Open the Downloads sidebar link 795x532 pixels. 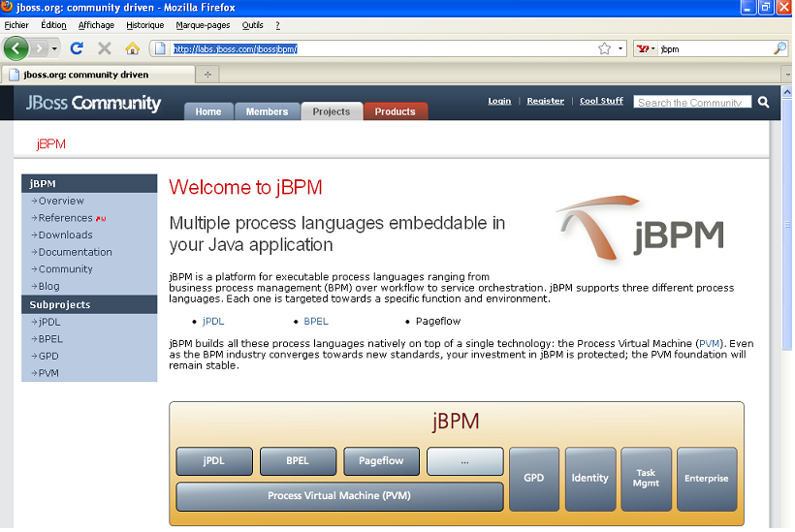pos(65,235)
